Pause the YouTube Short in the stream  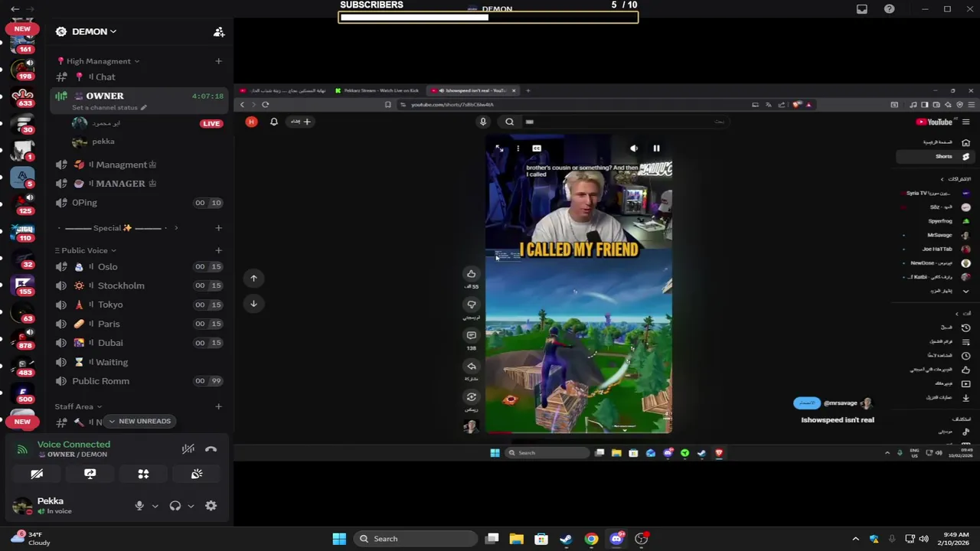(656, 148)
